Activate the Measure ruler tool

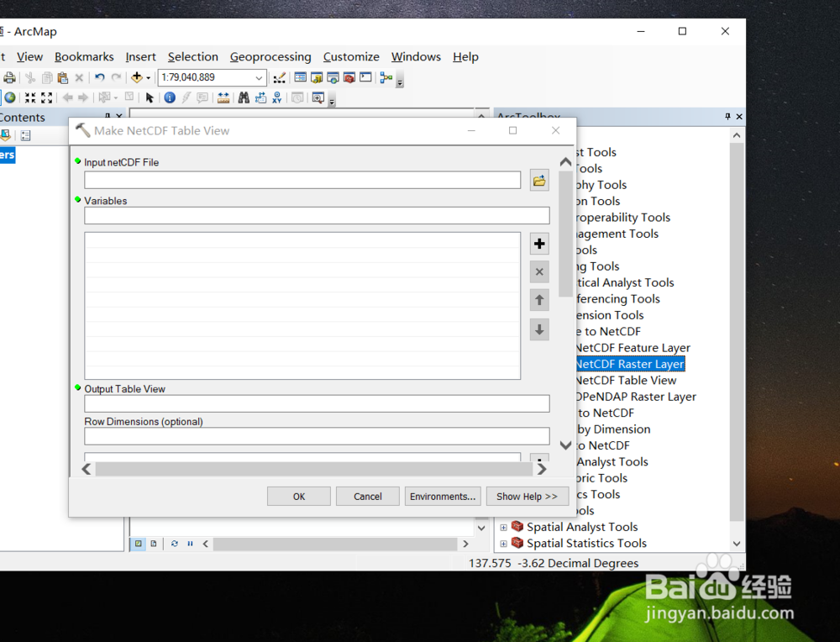point(223,97)
